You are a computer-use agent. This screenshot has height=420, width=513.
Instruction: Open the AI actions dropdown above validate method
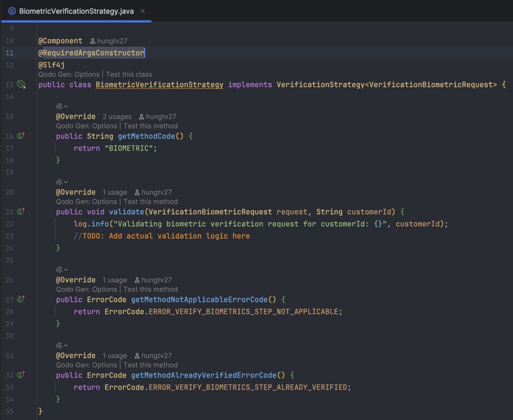point(62,182)
